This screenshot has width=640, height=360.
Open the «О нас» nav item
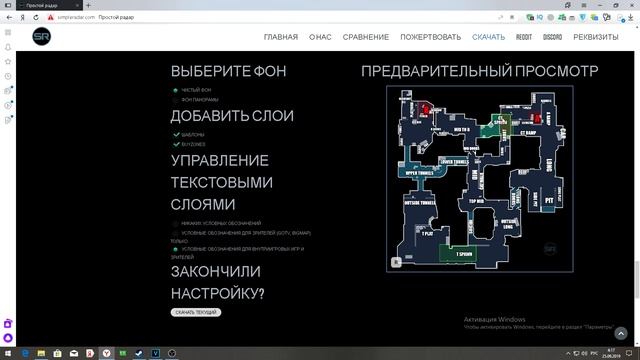pos(320,37)
